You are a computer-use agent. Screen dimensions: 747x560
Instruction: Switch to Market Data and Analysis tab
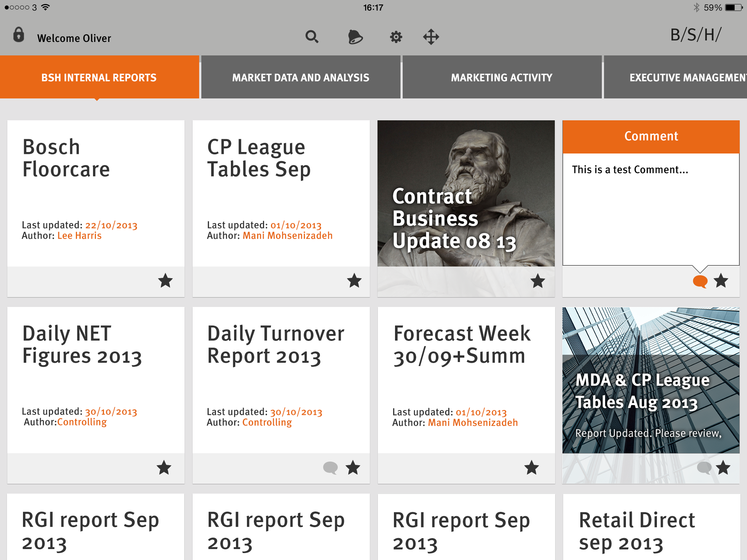coord(301,77)
